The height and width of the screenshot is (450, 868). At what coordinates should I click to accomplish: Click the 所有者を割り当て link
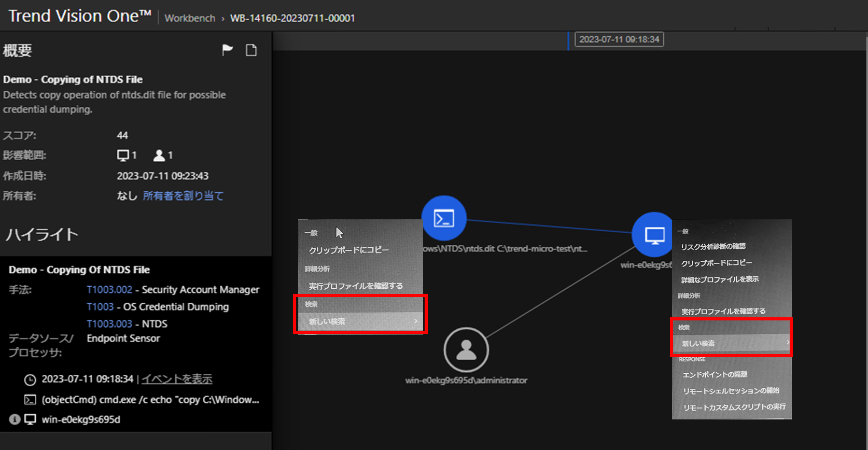183,196
